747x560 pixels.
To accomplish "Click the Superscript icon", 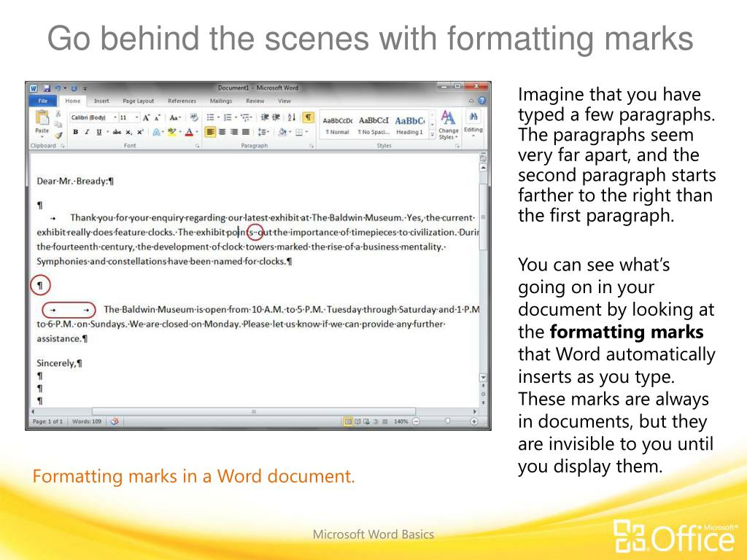I will click(140, 132).
